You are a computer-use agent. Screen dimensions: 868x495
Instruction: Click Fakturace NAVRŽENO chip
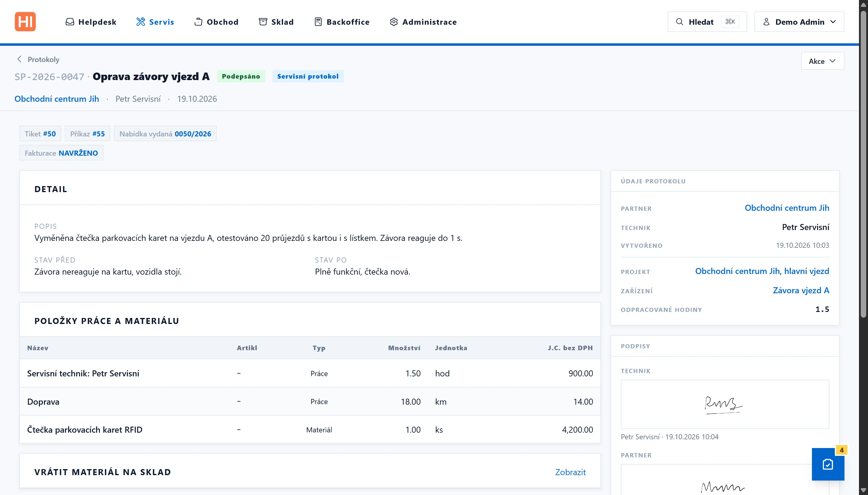tap(61, 153)
